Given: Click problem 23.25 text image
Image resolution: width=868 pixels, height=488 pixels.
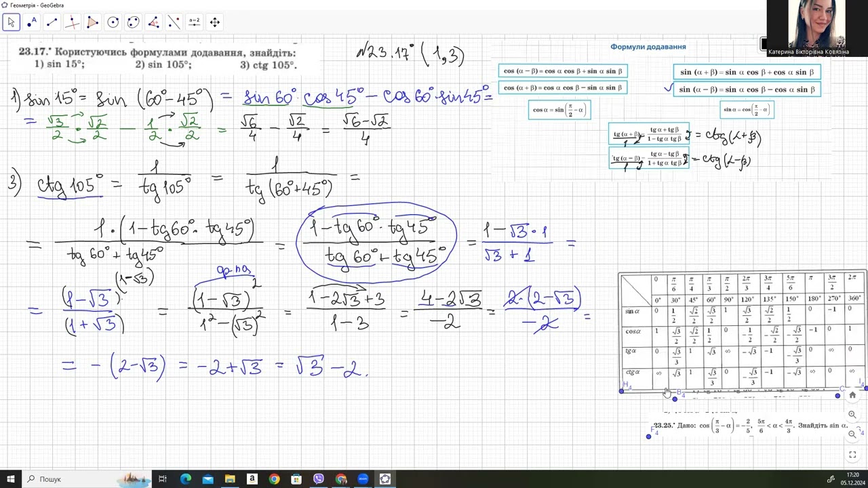Looking at the screenshot, I should point(752,426).
